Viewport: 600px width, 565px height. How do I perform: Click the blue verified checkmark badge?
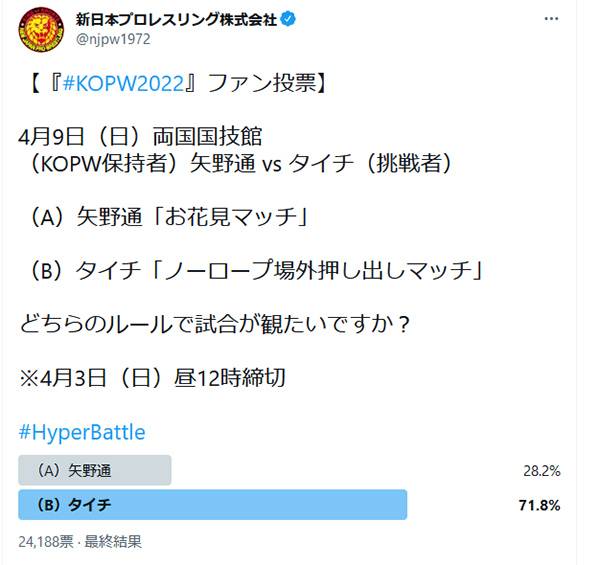click(288, 19)
